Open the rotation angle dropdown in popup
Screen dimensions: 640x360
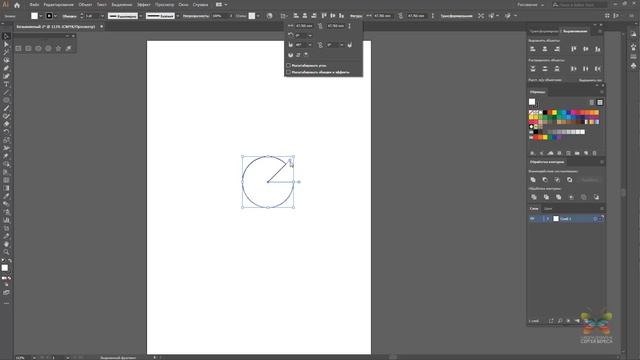tap(310, 36)
